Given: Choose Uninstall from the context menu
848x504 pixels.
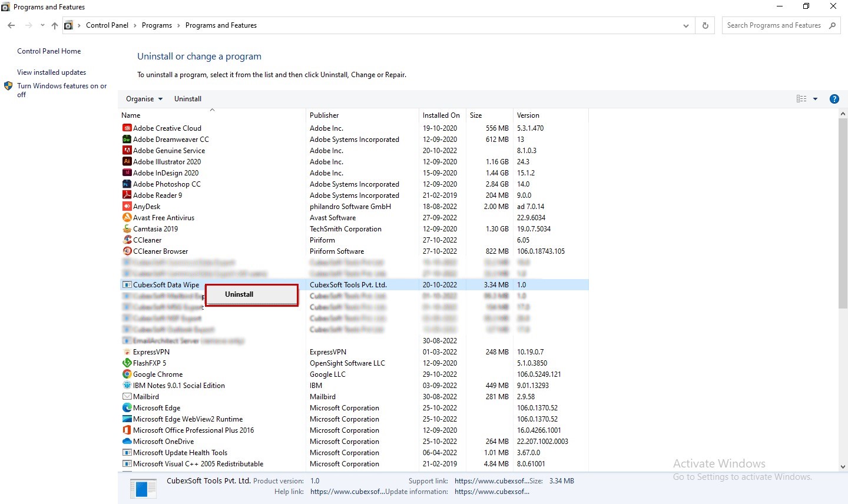Looking at the screenshot, I should click(x=251, y=294).
